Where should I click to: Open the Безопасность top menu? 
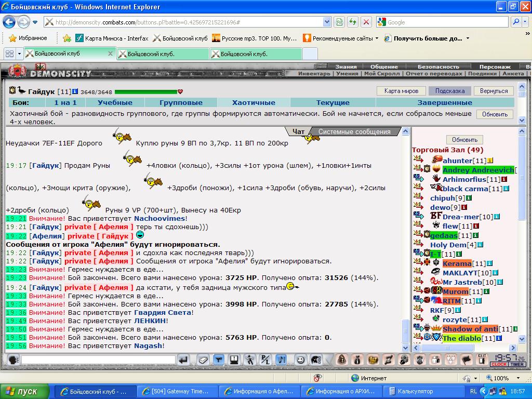438,66
